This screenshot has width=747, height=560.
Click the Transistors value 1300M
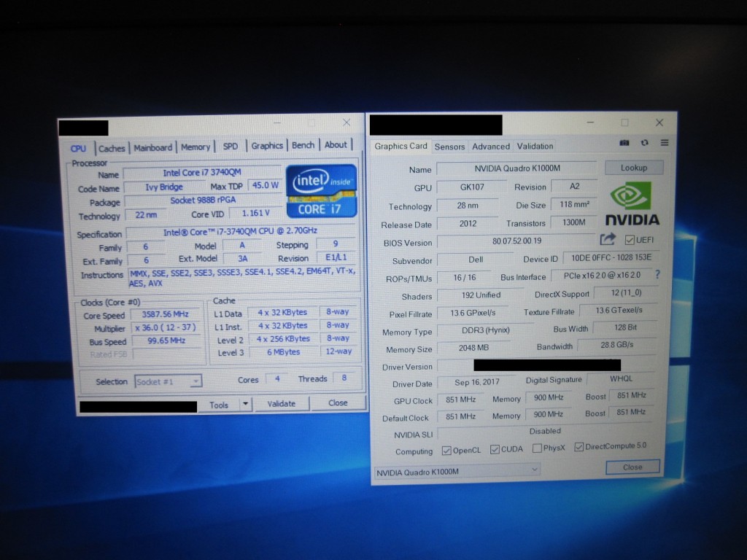coord(573,222)
